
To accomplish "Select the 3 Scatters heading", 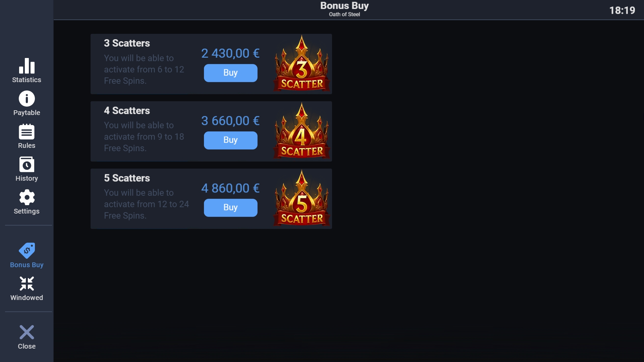I will (127, 43).
